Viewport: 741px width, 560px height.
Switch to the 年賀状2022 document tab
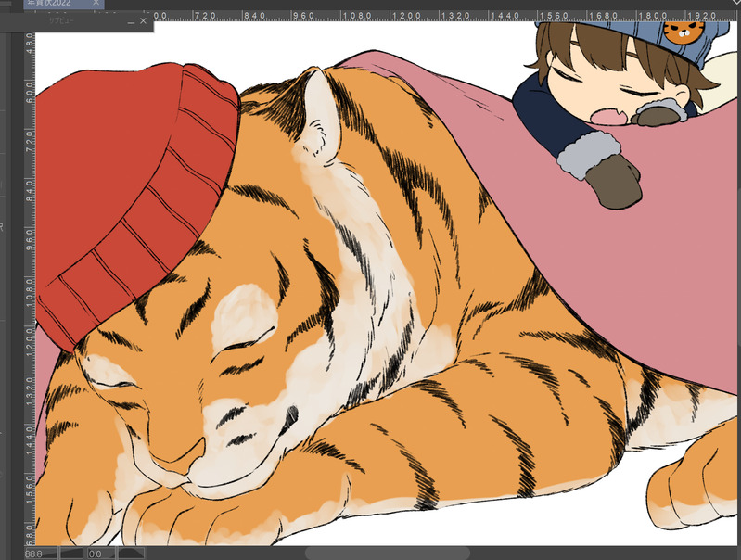coord(64,4)
